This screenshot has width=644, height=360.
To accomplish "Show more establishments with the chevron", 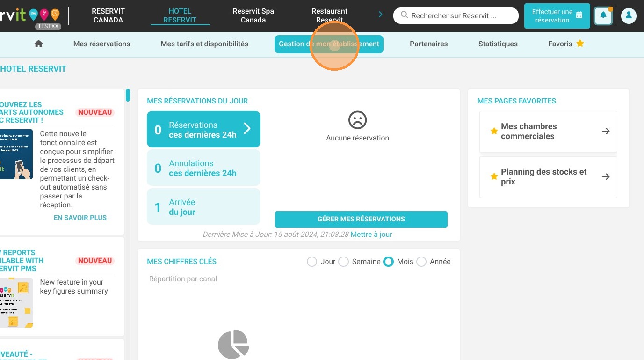I will 380,15.
